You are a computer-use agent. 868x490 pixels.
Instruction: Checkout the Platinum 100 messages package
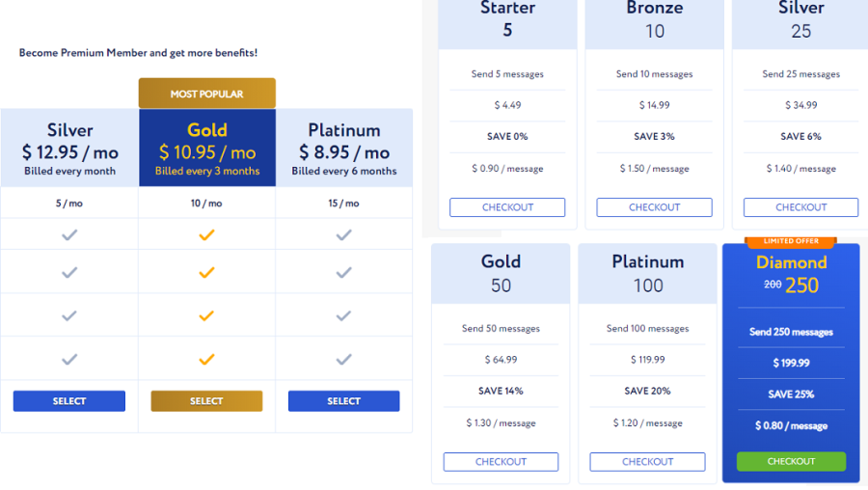coord(648,462)
